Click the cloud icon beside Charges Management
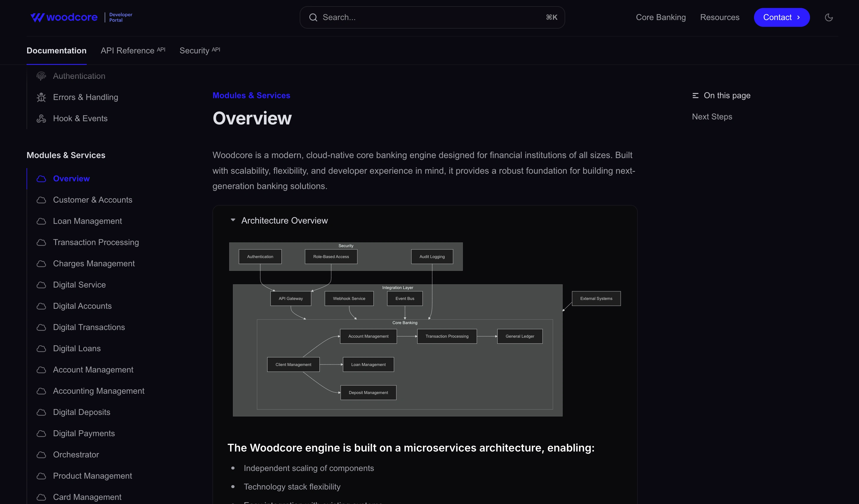Viewport: 859px width, 504px height. (x=41, y=264)
